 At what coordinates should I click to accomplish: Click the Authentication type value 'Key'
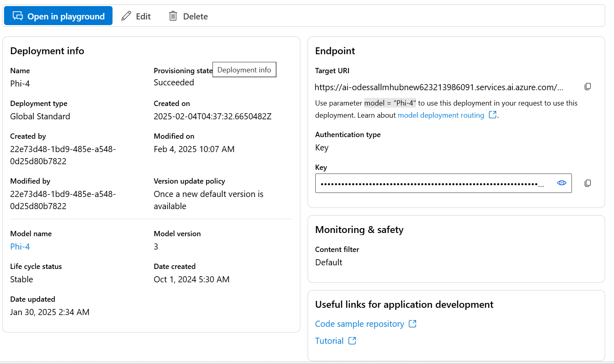(x=322, y=148)
